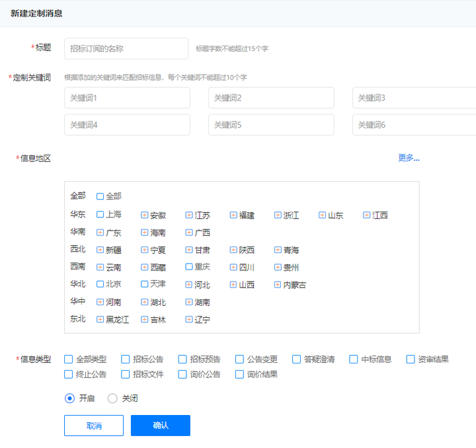Expand the 青海 province plus icon
This screenshot has height=448, width=476.
tap(278, 250)
